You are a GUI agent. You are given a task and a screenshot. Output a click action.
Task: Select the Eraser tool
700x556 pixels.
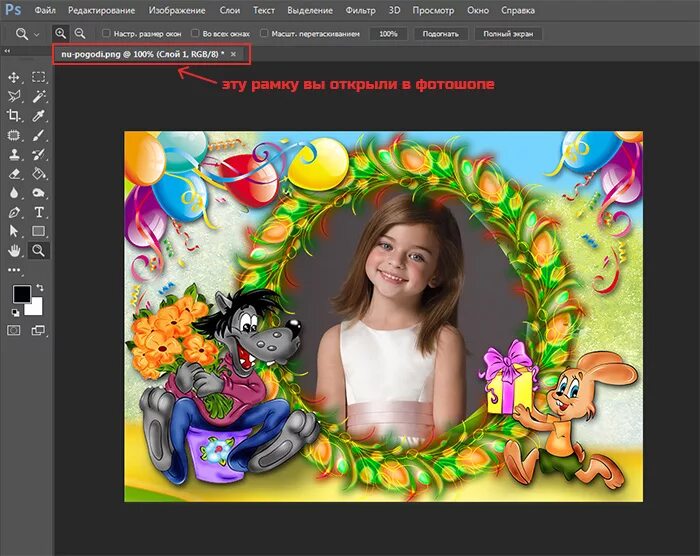14,173
